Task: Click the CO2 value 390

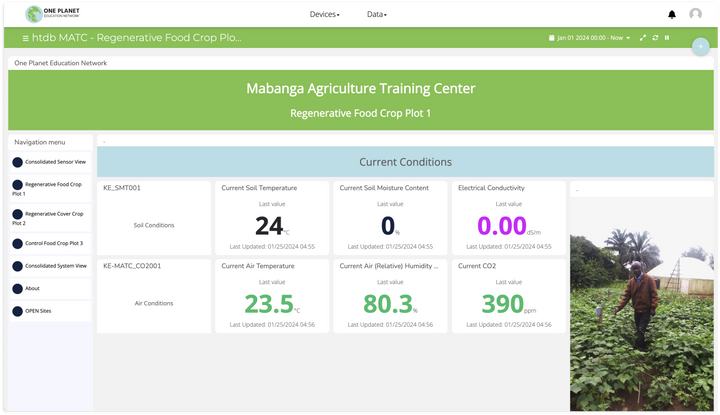Action: tap(502, 304)
